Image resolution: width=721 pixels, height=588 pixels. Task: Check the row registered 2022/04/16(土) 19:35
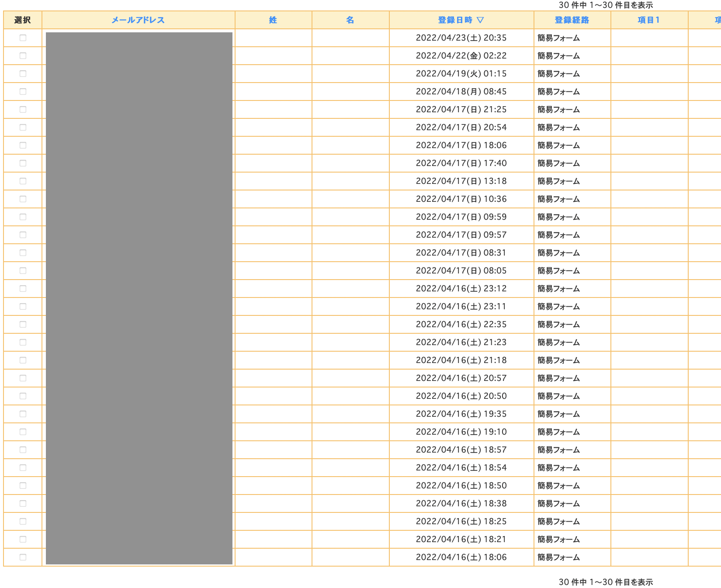[23, 414]
